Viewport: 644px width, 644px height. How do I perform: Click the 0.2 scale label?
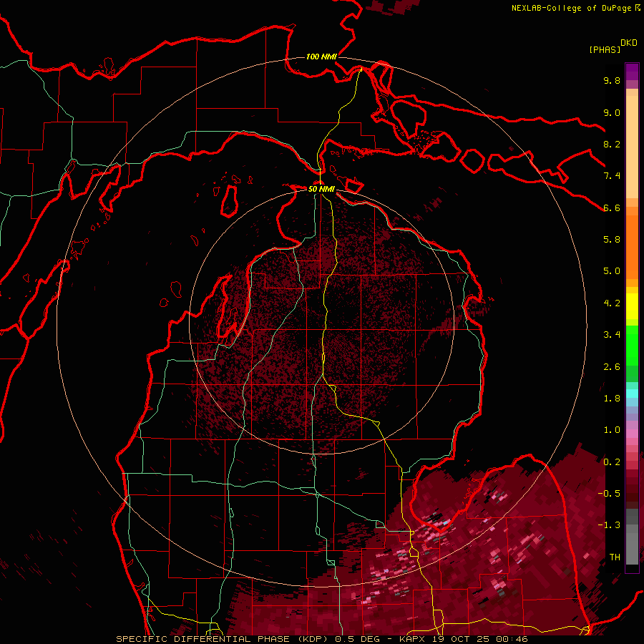tap(612, 462)
